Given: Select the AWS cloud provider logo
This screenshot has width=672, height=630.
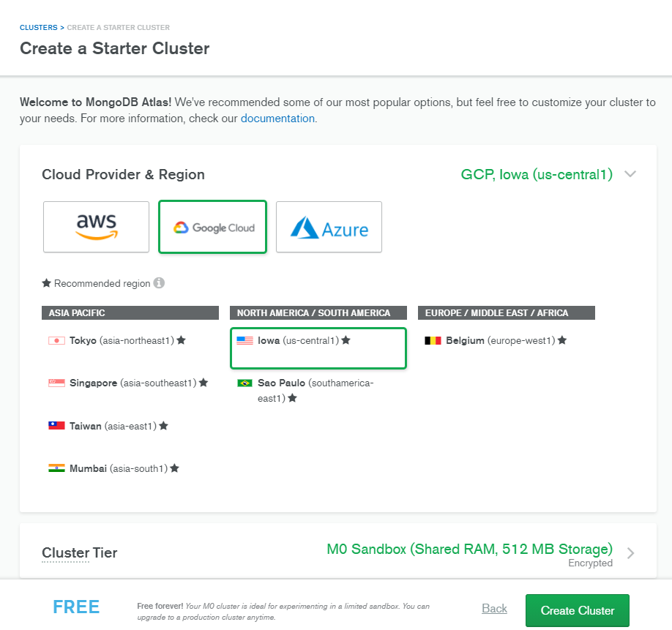Looking at the screenshot, I should [x=96, y=227].
